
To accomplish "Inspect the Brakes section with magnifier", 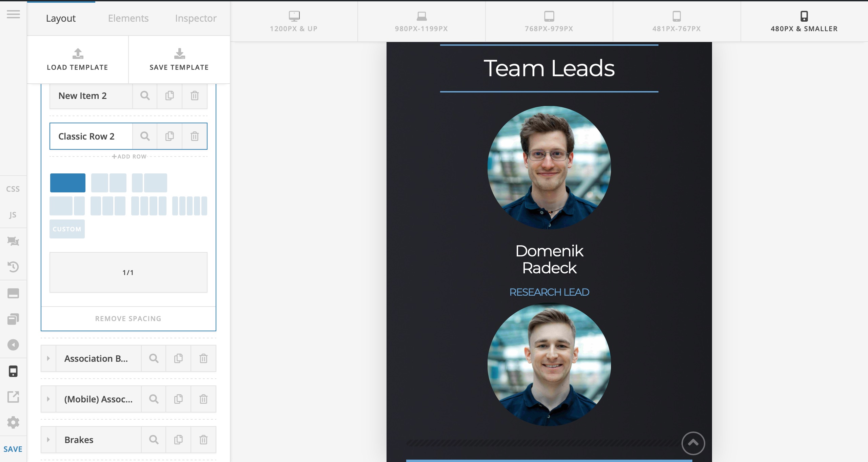I will pyautogui.click(x=154, y=440).
